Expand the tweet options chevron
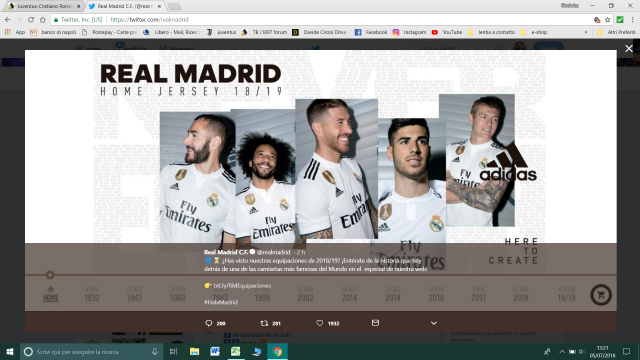640x360 pixels. point(433,323)
